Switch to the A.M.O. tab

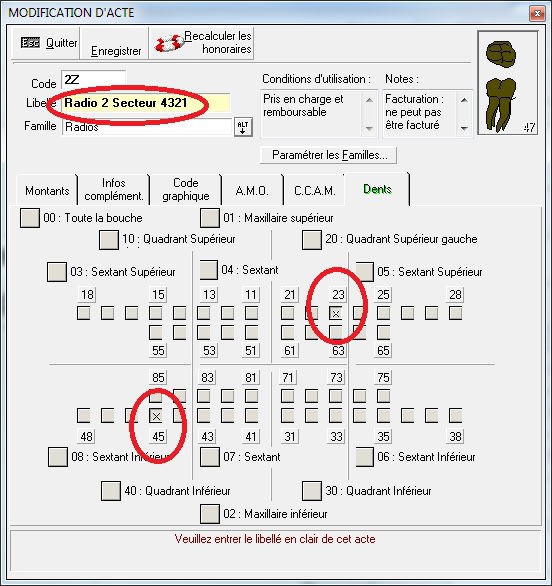click(252, 191)
